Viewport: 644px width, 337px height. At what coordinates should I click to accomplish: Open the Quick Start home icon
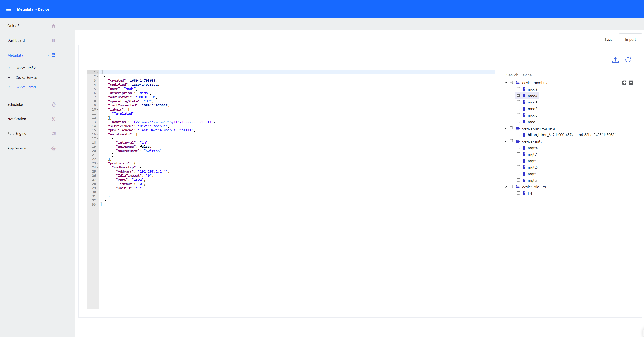coord(54,26)
